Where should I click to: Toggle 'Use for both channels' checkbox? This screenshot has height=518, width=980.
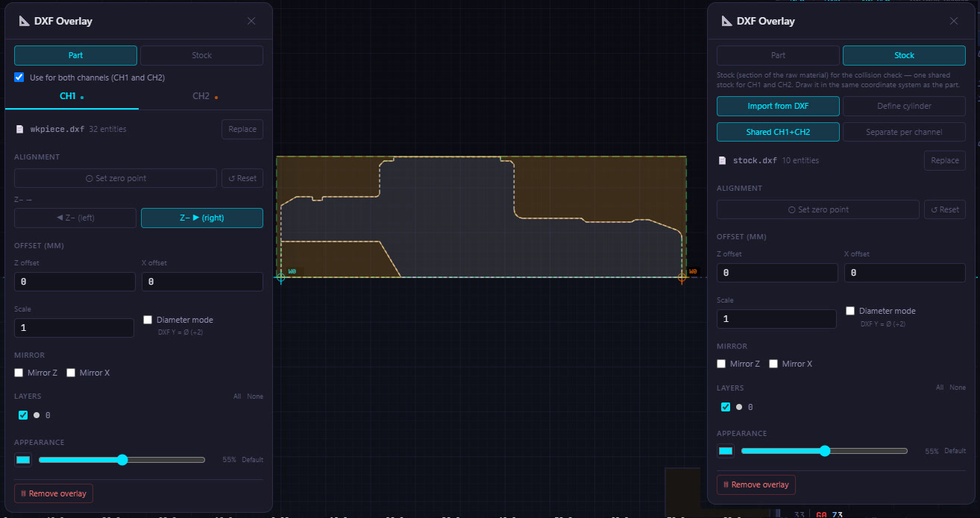[x=19, y=77]
